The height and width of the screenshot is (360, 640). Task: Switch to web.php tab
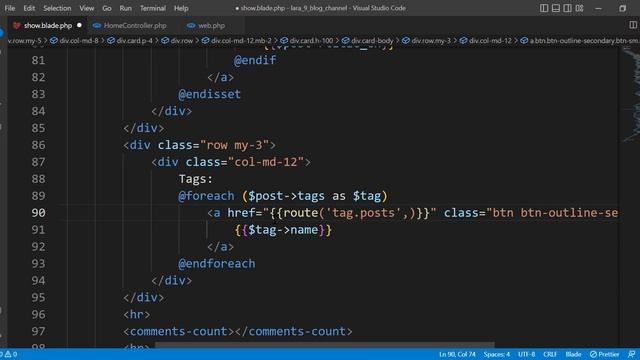point(211,25)
